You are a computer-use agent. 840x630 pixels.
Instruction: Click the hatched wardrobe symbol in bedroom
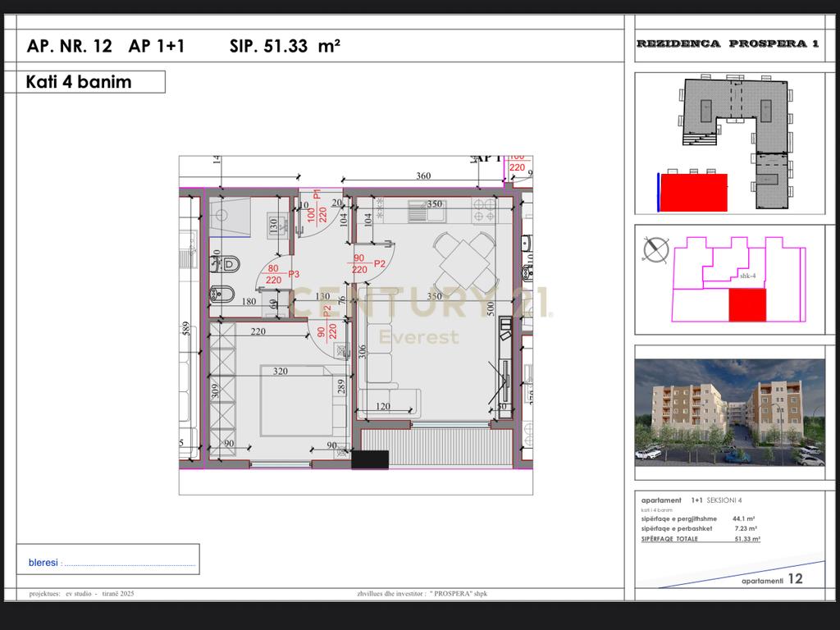point(223,387)
